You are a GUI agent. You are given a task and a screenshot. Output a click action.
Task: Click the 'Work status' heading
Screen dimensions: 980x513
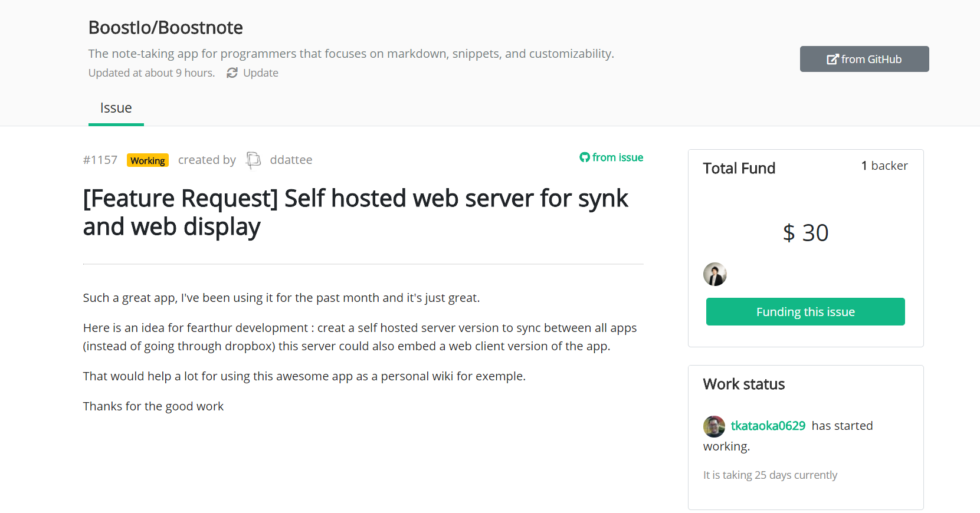tap(744, 384)
